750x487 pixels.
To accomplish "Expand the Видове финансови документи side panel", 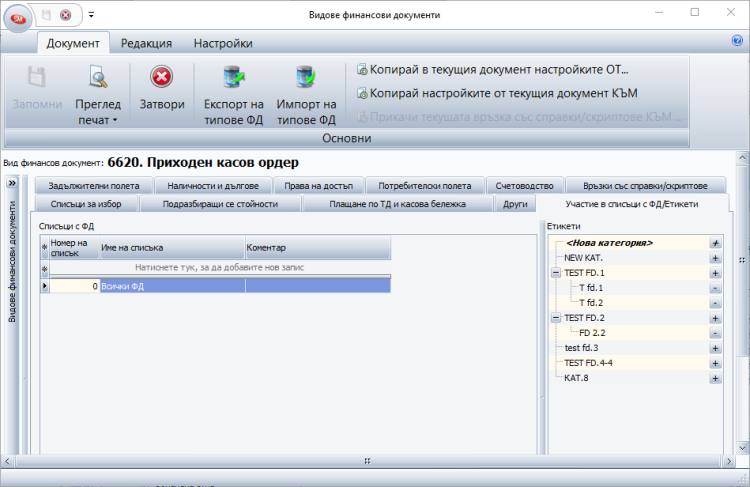I will point(12,183).
